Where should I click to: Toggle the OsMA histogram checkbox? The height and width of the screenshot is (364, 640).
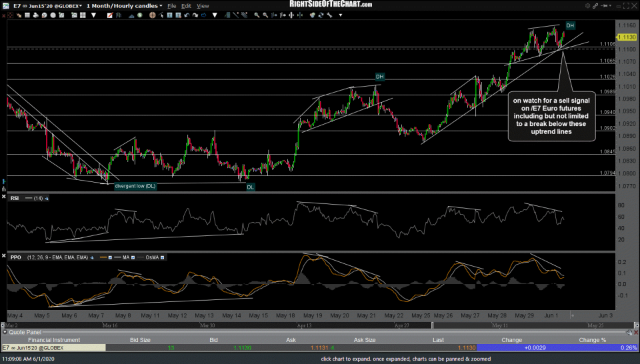[x=163, y=257]
